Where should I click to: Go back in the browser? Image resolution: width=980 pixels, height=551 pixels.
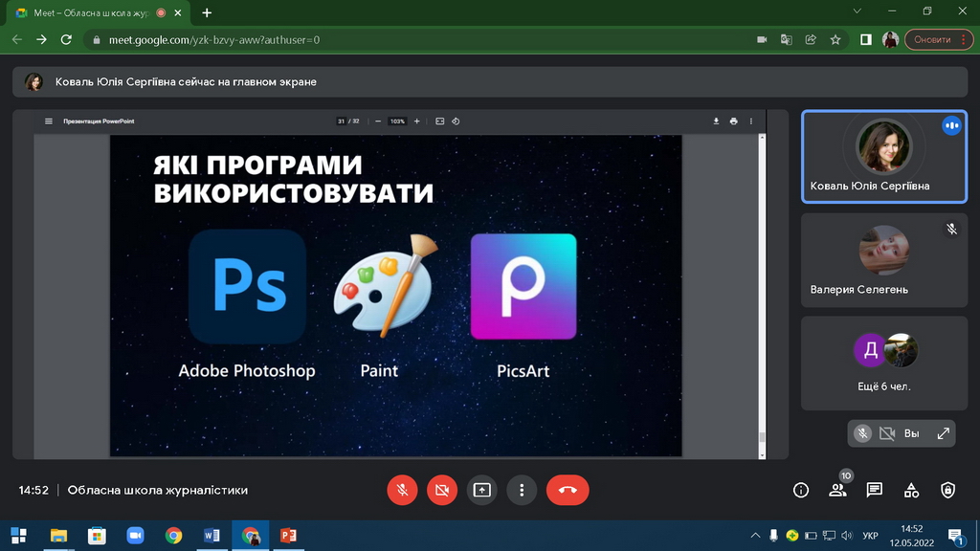(x=17, y=39)
